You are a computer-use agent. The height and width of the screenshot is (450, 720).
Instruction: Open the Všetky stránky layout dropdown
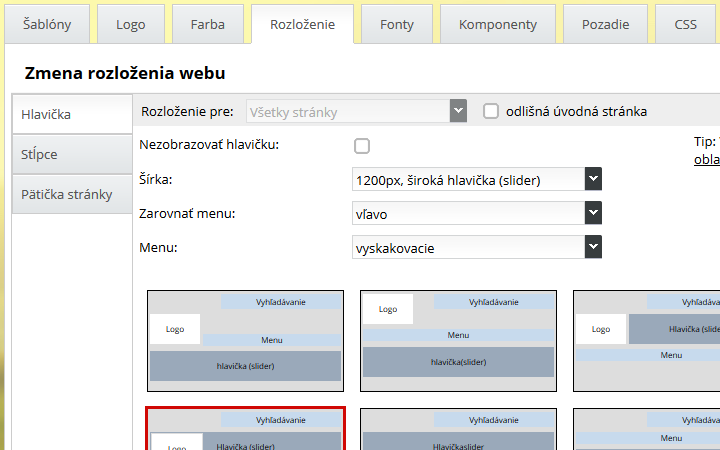click(x=356, y=111)
